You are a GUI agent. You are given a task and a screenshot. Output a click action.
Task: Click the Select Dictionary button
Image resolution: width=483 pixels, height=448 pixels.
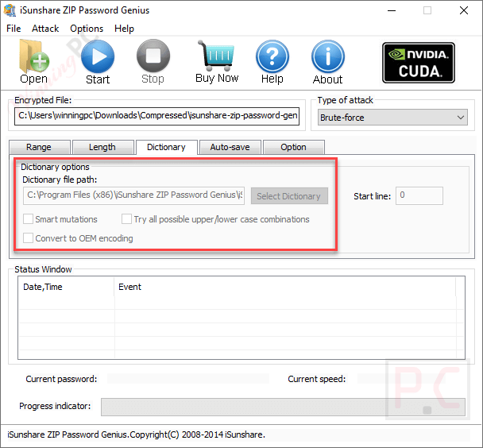pyautogui.click(x=289, y=196)
